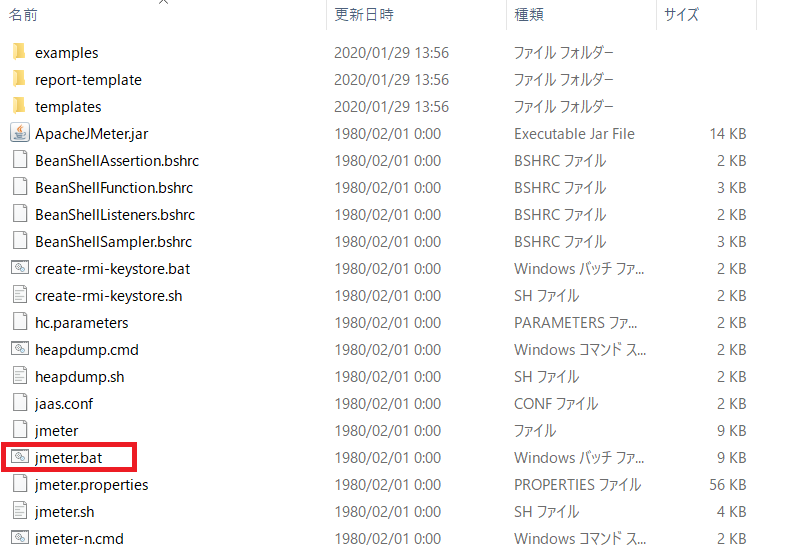Select the hc.parameters file name
792x559 pixels.
click(81, 323)
